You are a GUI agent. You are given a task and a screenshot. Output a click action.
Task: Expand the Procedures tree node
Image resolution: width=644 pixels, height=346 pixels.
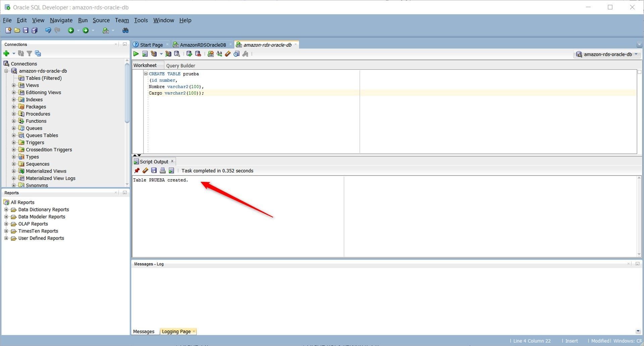pyautogui.click(x=14, y=114)
